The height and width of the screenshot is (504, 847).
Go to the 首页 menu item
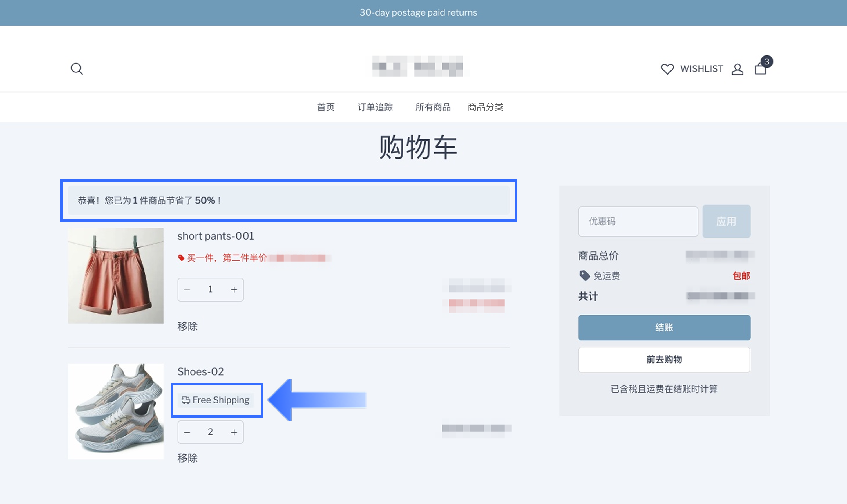[x=326, y=107]
